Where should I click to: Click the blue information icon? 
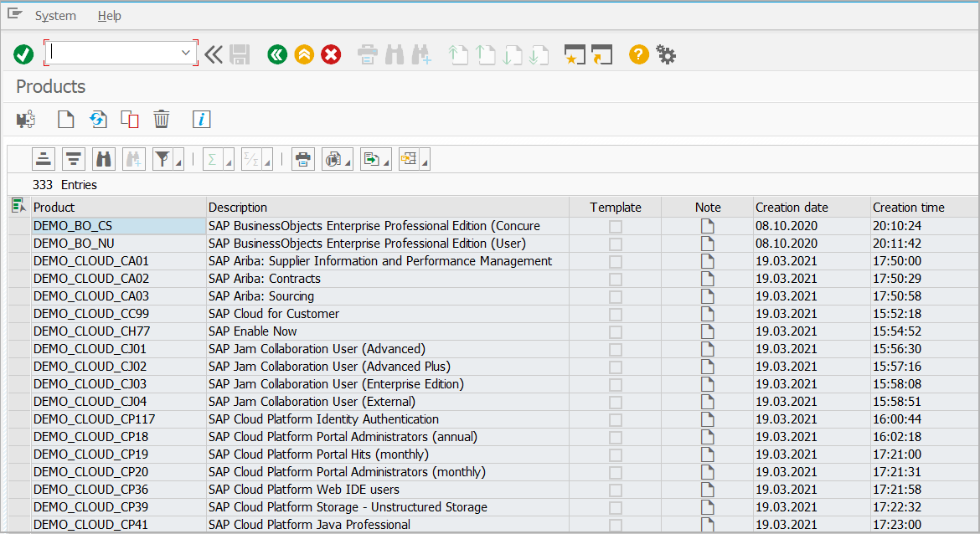pyautogui.click(x=201, y=119)
